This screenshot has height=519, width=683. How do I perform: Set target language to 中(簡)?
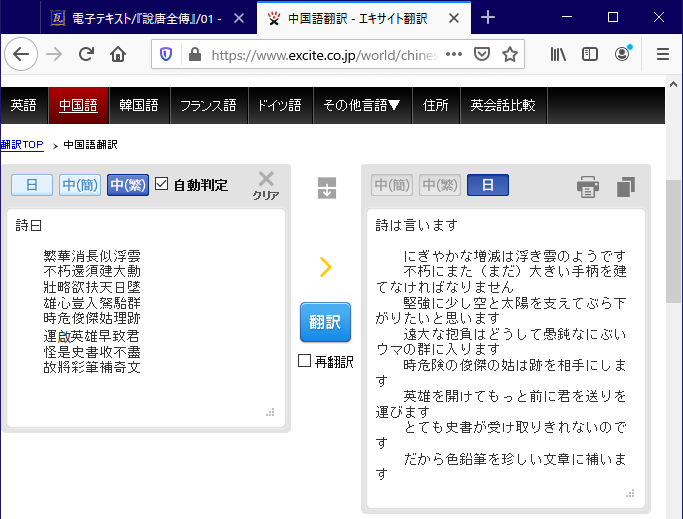point(392,185)
